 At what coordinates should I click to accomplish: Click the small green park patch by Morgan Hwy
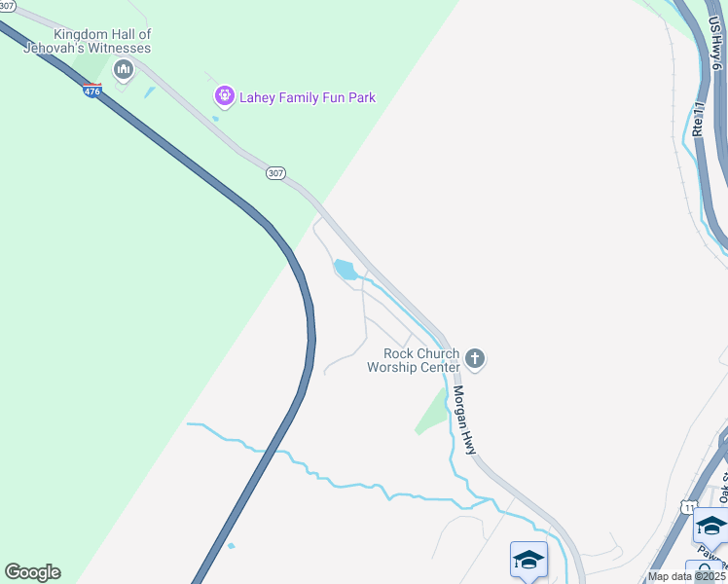pos(431,413)
